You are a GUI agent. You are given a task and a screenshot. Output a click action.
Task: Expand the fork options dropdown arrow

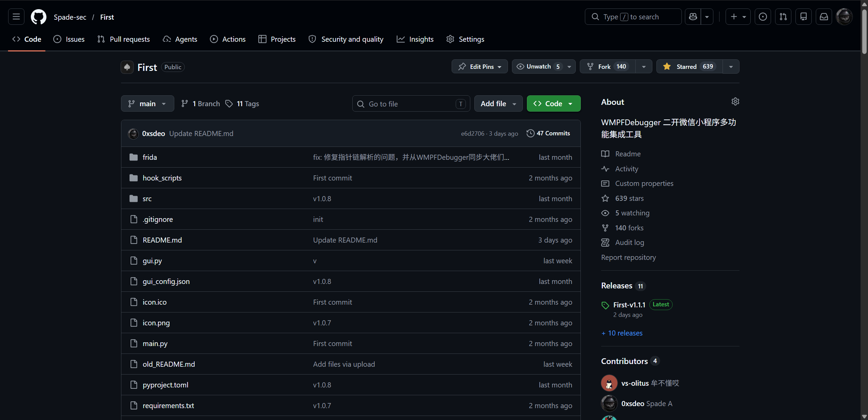pyautogui.click(x=644, y=66)
